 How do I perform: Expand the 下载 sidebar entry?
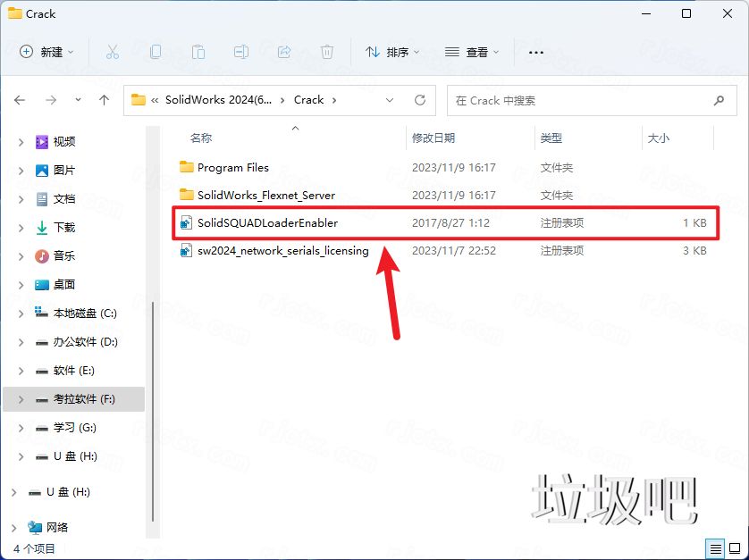coord(20,226)
